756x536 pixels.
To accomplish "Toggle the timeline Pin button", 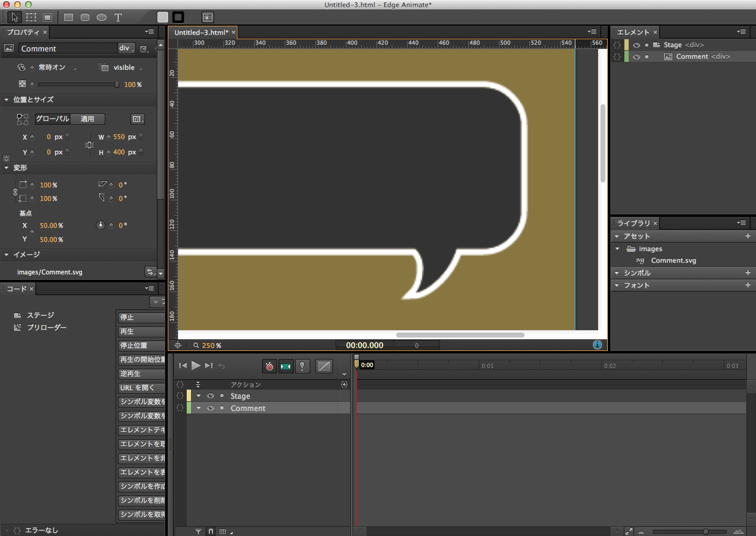I will pyautogui.click(x=302, y=366).
